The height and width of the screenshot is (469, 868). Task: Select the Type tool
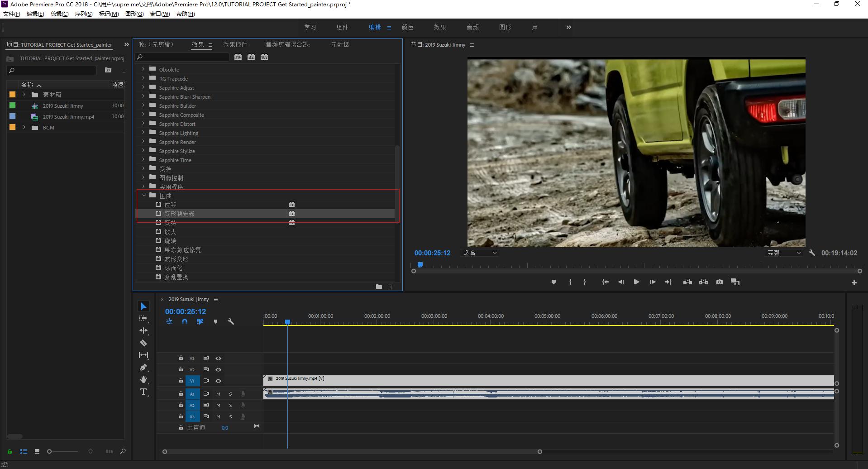point(143,392)
